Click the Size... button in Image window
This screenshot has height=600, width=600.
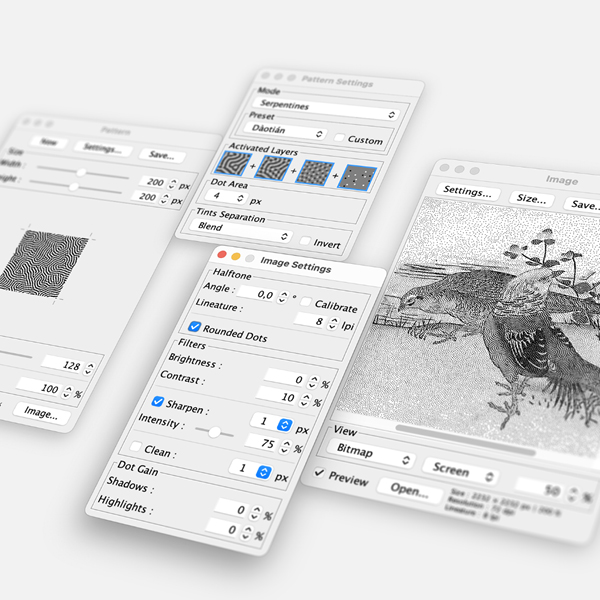click(x=532, y=199)
